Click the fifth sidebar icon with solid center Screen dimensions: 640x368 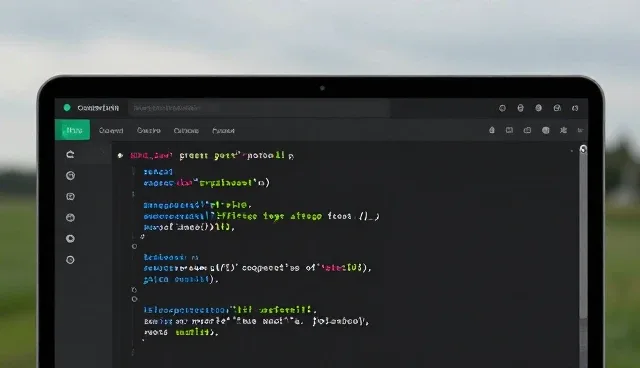(x=70, y=239)
